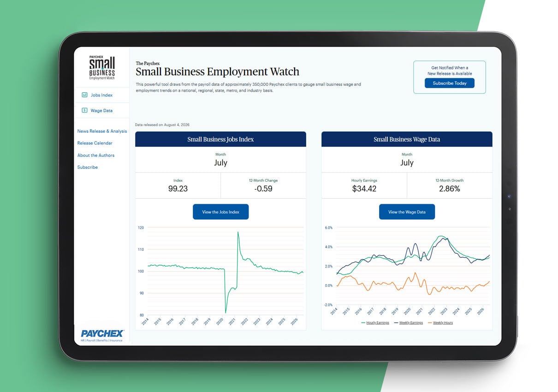Click the July month in Wage Data card
Screen dimensions: 558x392
click(407, 163)
